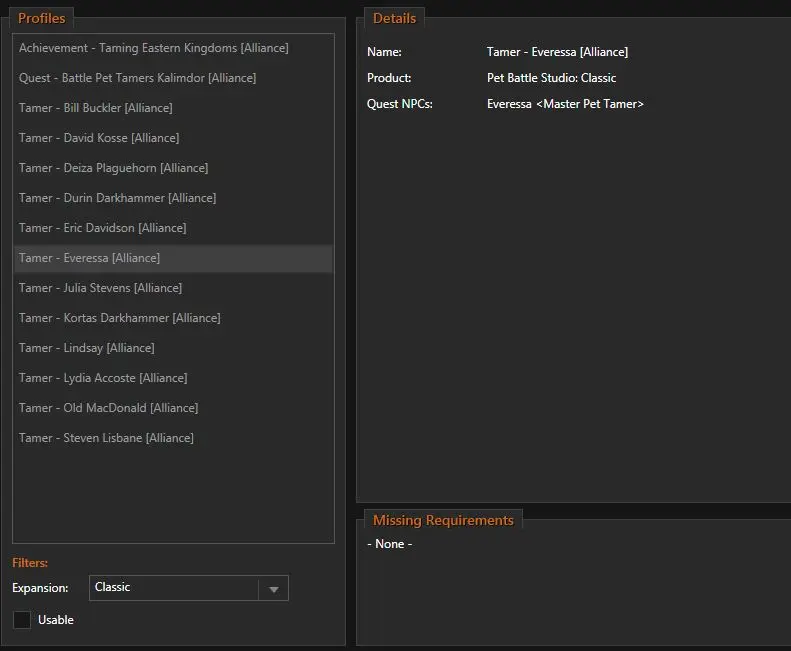Select Quest - Battle Pet Tamers Kalimdor profile
Viewport: 791px width, 651px height.
coord(173,78)
